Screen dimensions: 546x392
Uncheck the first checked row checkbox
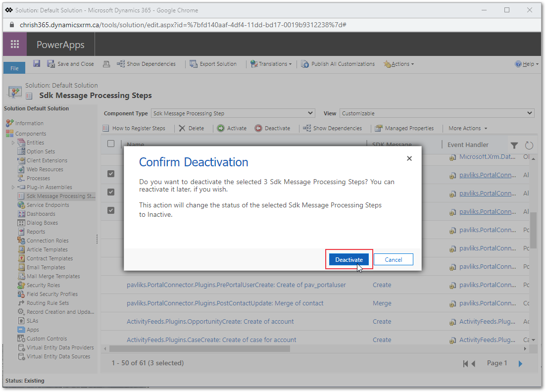tap(111, 174)
